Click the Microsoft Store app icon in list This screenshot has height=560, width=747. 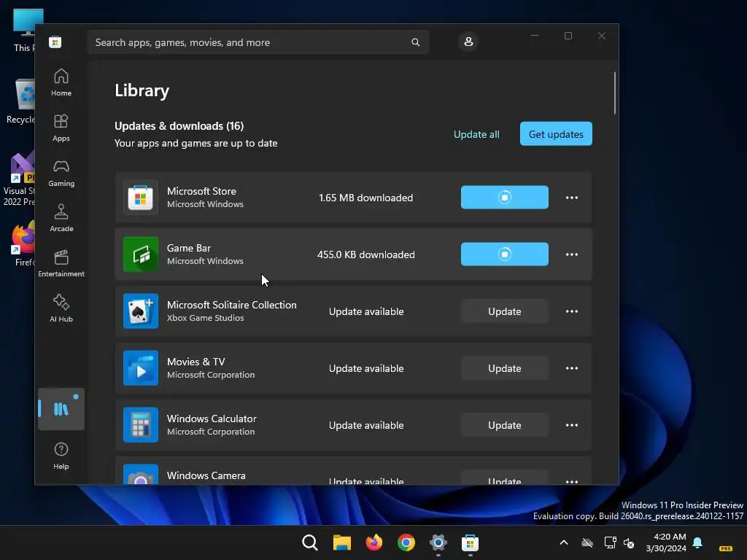click(x=141, y=198)
